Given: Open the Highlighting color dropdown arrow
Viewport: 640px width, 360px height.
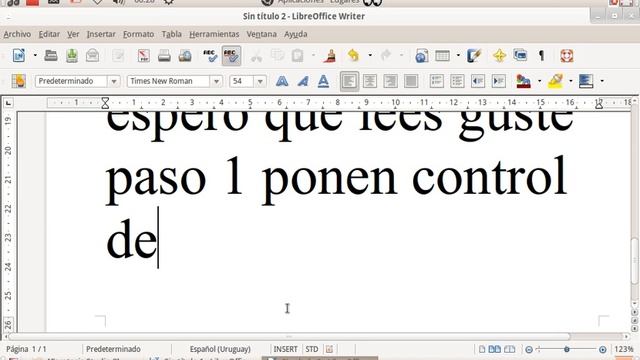Looking at the screenshot, I should coord(571,81).
